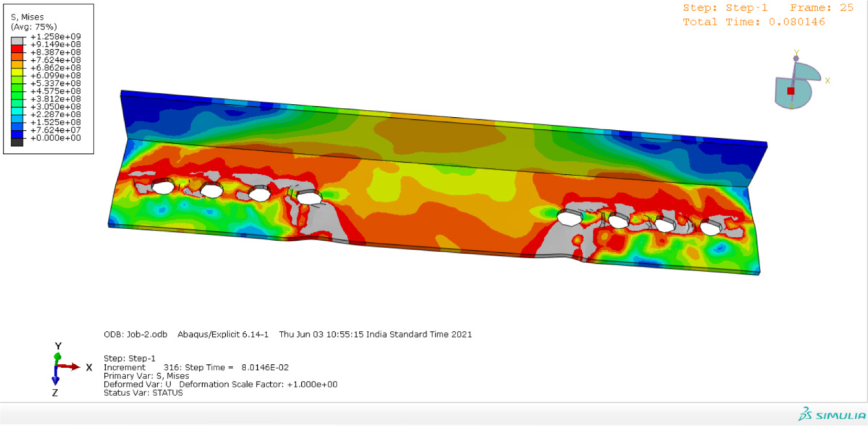The width and height of the screenshot is (868, 426).
Task: Select the leftmost bolt hole on the plate
Action: click(163, 186)
